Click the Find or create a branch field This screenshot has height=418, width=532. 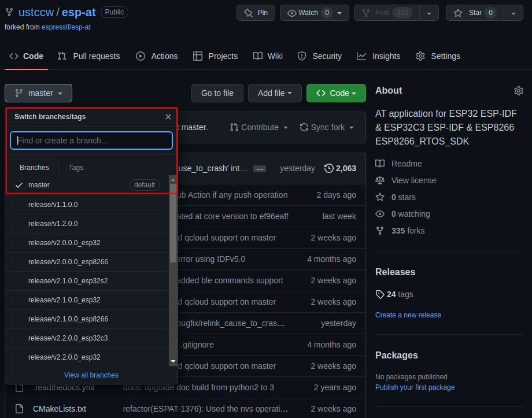(91, 140)
